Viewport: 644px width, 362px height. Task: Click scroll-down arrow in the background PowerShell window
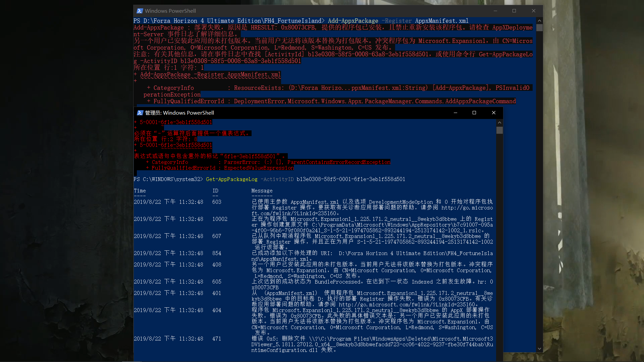pos(539,349)
